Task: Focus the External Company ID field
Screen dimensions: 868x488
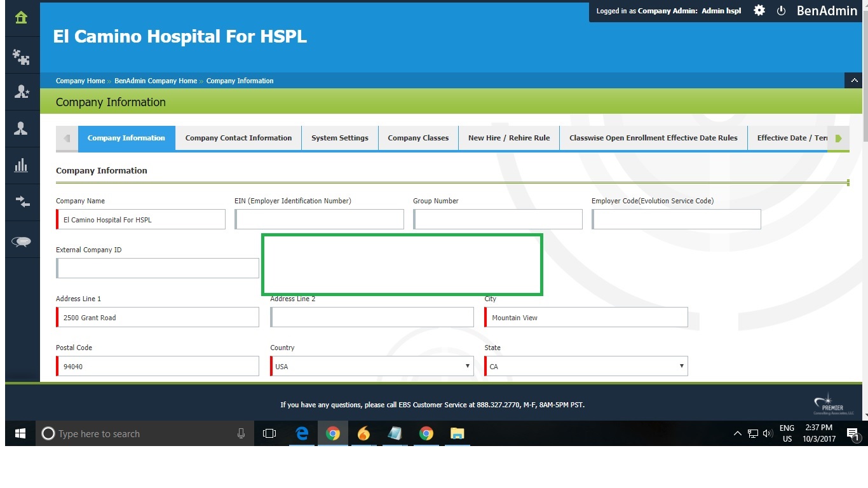Action: click(x=158, y=268)
